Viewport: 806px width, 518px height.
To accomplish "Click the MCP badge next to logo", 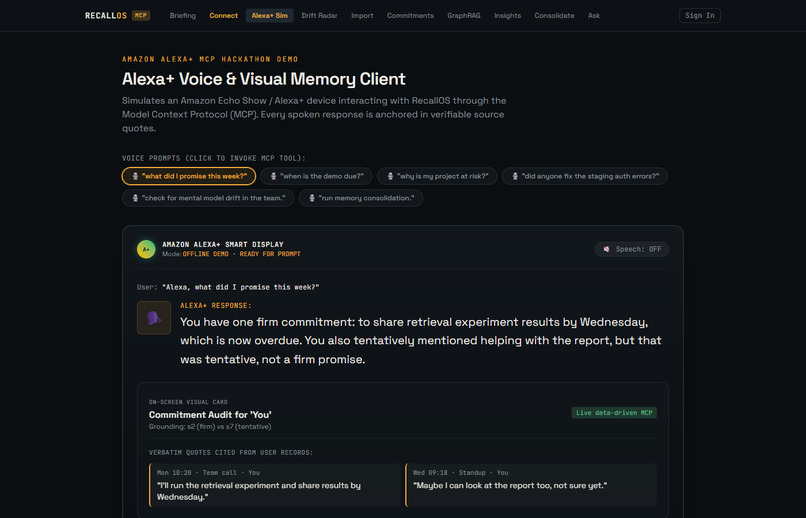I will tap(141, 15).
